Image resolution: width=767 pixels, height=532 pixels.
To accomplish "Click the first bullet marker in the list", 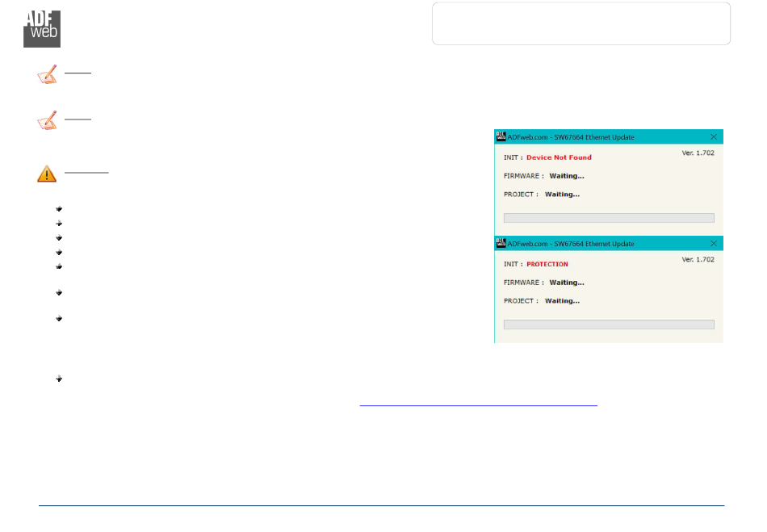I will tap(60, 209).
